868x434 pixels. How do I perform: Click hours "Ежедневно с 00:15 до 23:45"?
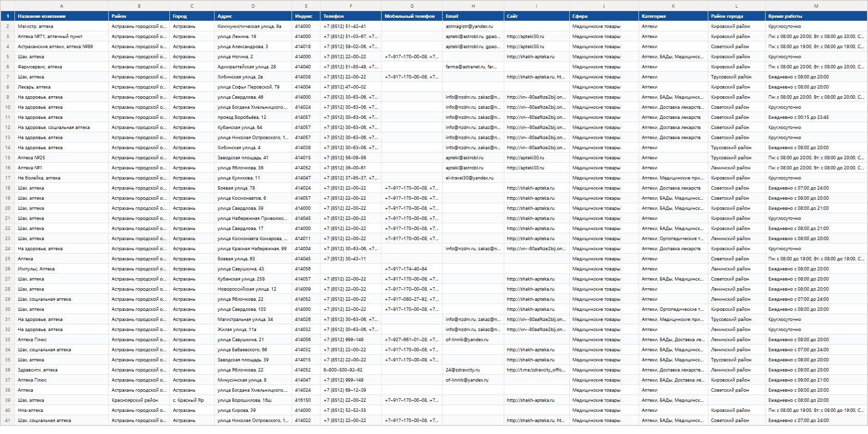pyautogui.click(x=817, y=117)
